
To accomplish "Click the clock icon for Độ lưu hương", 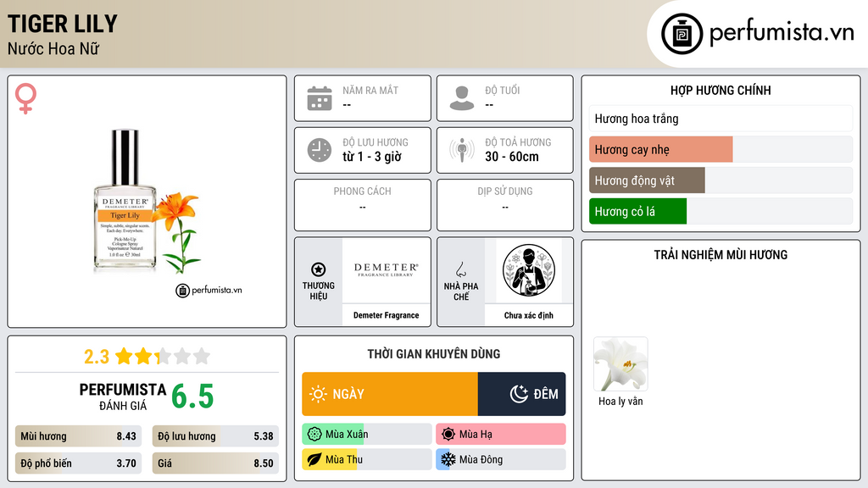I will 320,150.
